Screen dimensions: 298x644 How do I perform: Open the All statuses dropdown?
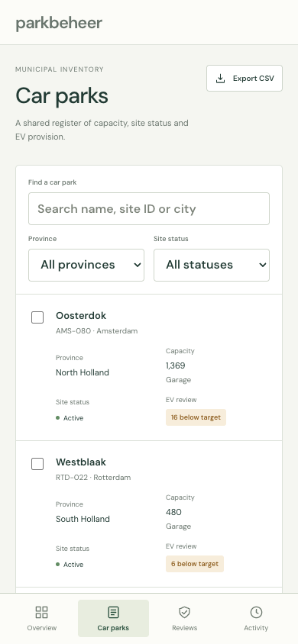[212, 265]
